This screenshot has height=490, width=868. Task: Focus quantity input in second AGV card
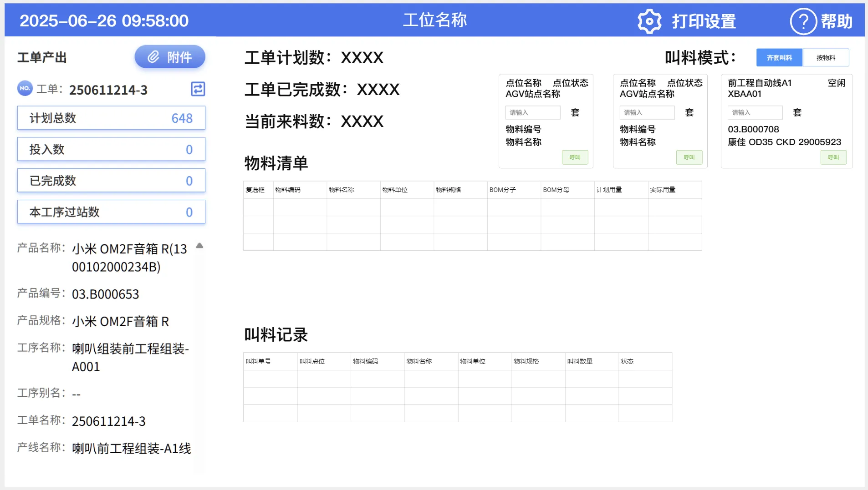point(647,112)
